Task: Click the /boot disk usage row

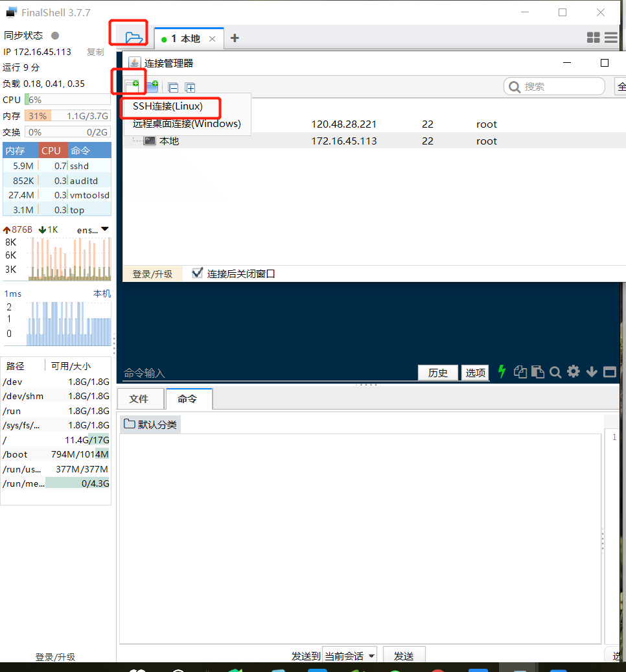Action: (x=56, y=454)
